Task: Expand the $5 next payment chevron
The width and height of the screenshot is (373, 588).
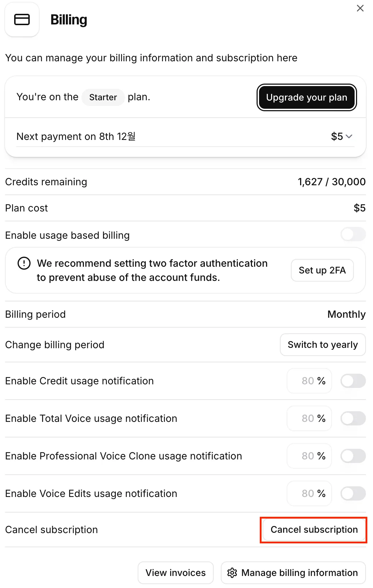Action: (349, 136)
